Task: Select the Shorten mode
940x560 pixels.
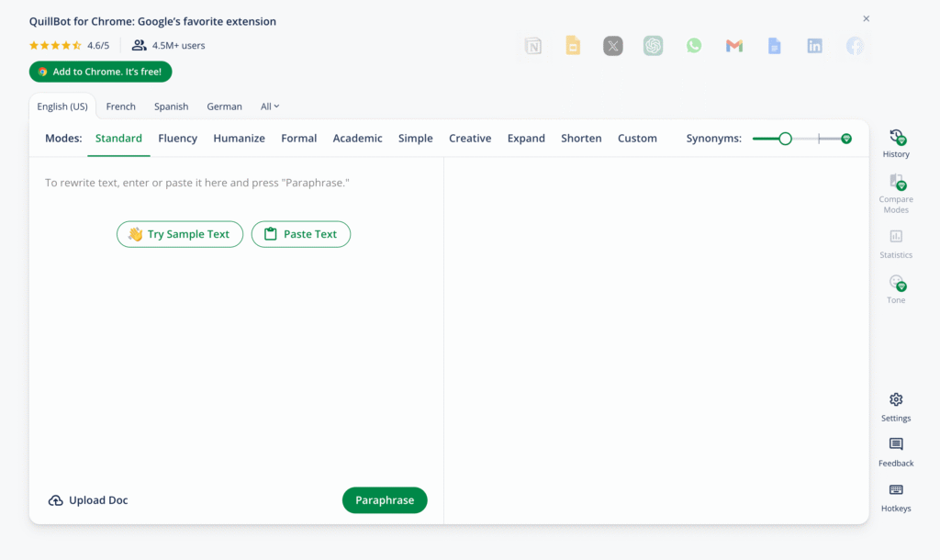Action: click(x=581, y=138)
